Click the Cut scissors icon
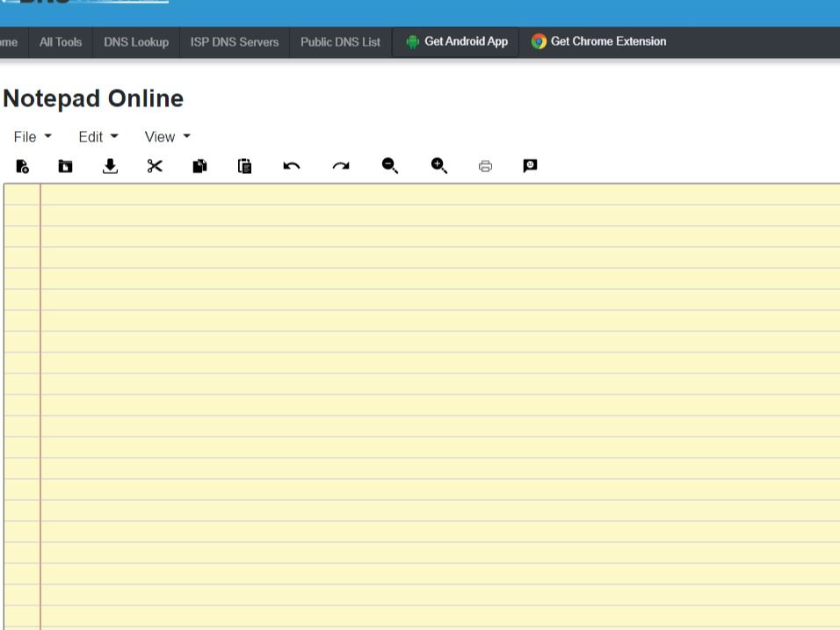 [155, 166]
